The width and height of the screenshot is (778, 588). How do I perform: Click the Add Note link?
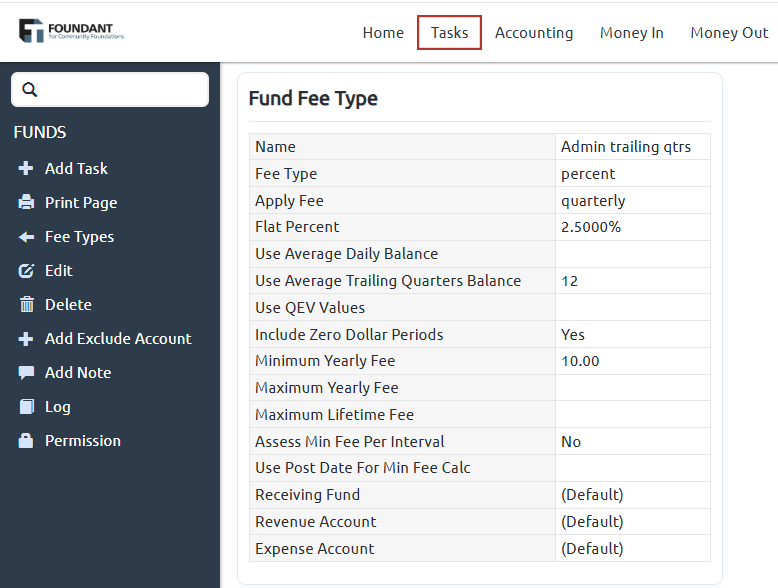[78, 373]
